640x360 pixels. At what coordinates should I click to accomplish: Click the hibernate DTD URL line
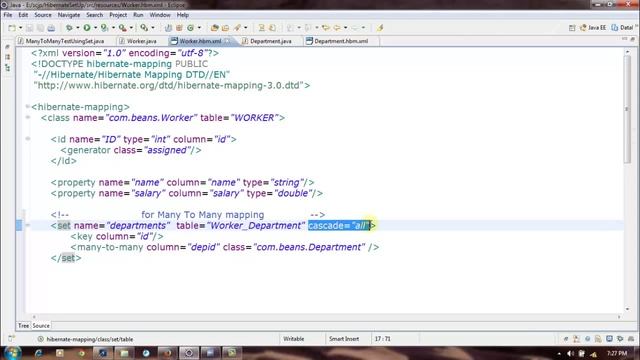[172, 86]
